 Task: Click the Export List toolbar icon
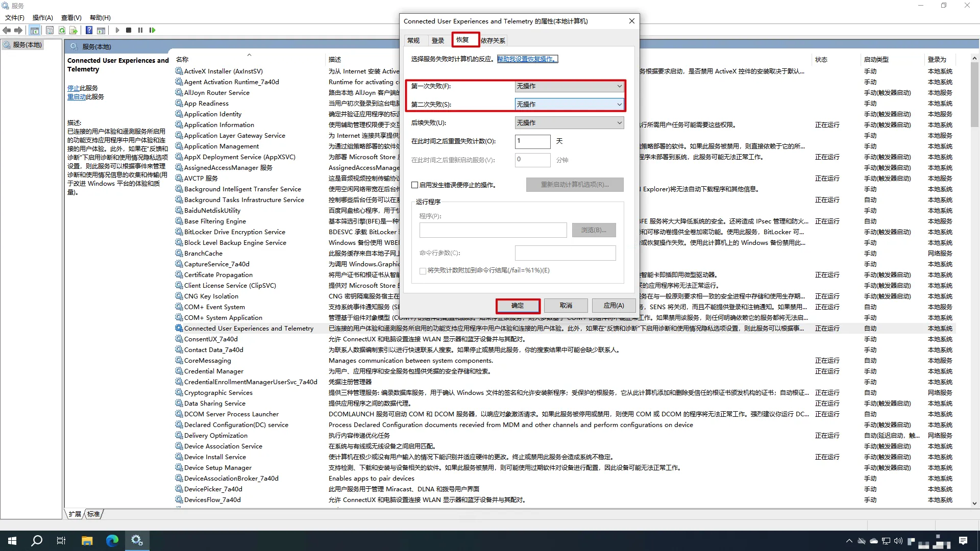coord(73,30)
